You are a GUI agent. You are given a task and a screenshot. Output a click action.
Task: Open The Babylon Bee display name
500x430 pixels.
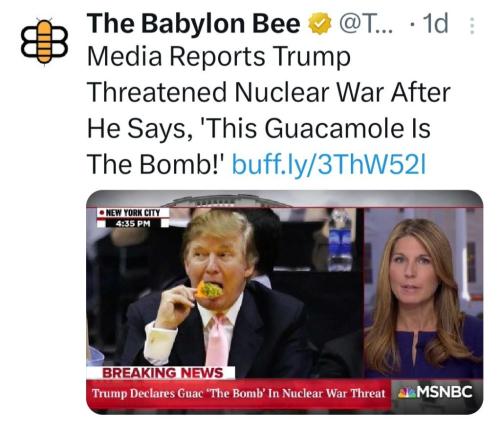coord(194,24)
